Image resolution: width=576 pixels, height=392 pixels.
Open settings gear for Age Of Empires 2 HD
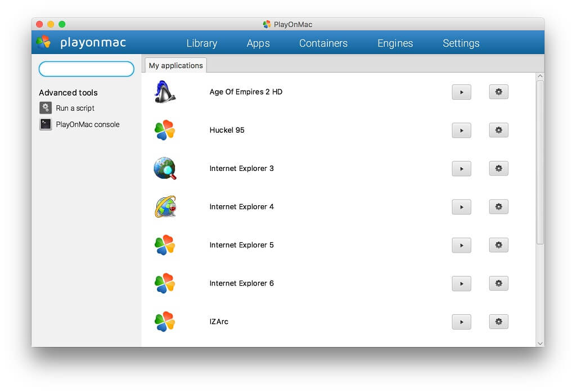click(x=498, y=92)
